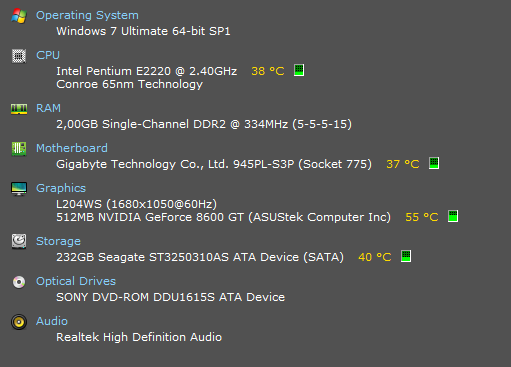
Task: Click the green status indicator beside CPU temperature
Action: click(299, 70)
